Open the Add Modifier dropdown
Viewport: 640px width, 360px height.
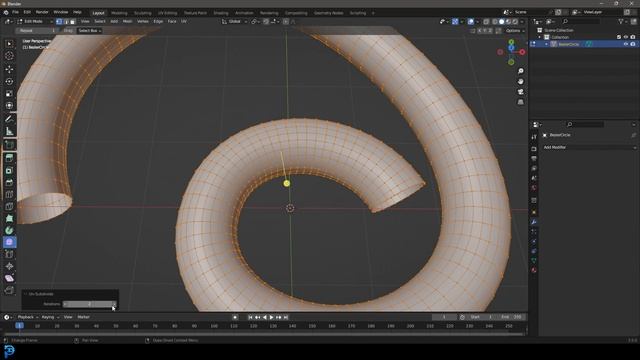(589, 147)
